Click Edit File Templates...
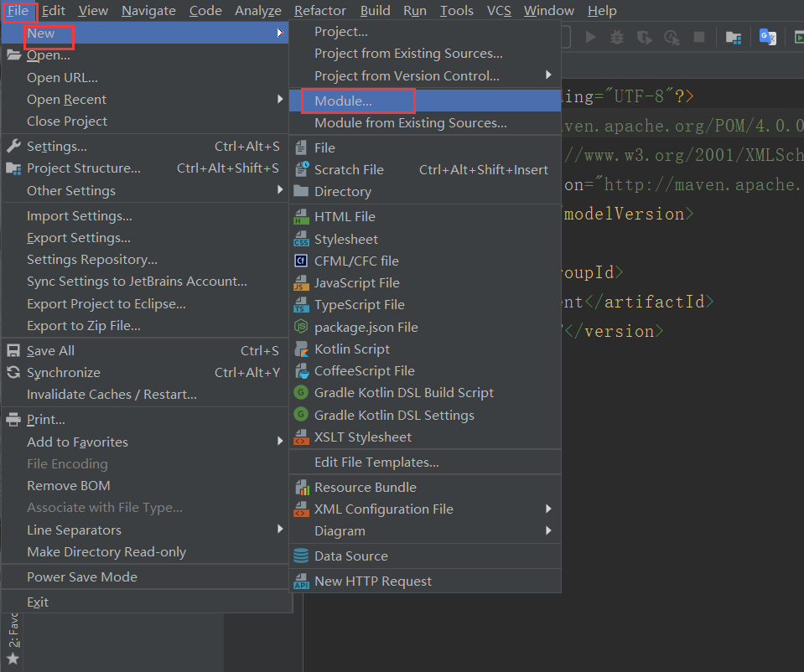804x672 pixels. click(x=425, y=463)
